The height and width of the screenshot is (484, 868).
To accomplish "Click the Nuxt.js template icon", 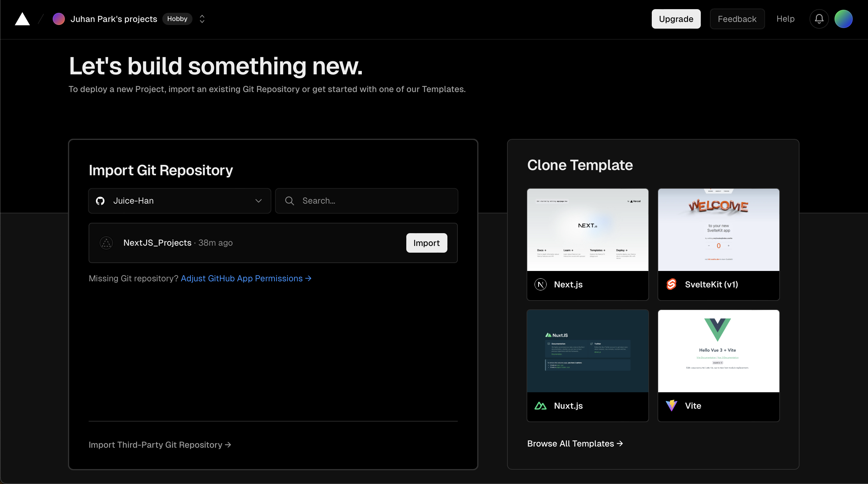I will tap(541, 405).
